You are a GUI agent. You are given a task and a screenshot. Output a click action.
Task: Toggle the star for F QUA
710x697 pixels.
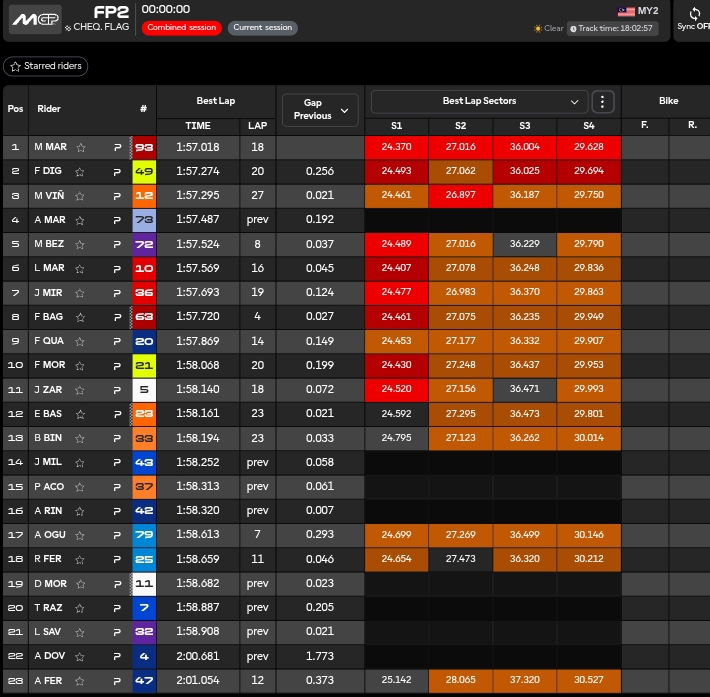81,341
